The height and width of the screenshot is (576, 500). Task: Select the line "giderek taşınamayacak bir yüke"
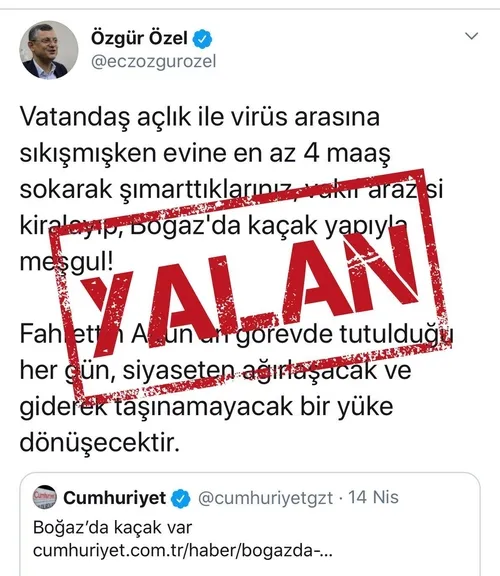[x=206, y=407]
